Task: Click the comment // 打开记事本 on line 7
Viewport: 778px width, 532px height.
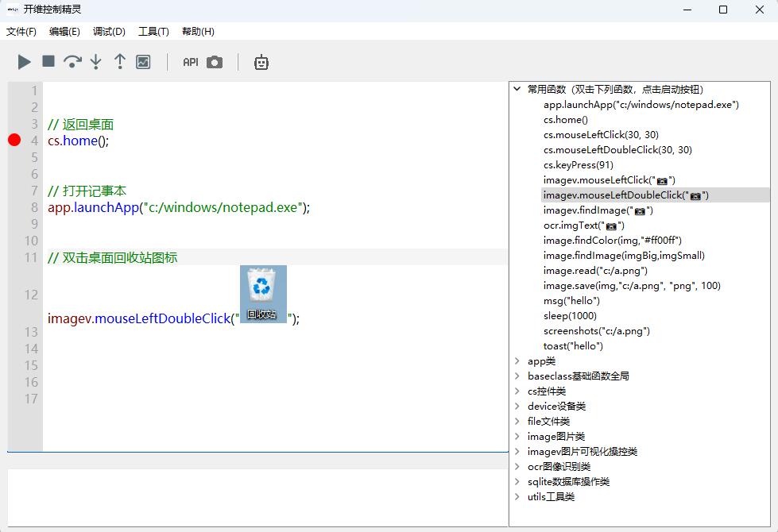Action: [x=87, y=191]
